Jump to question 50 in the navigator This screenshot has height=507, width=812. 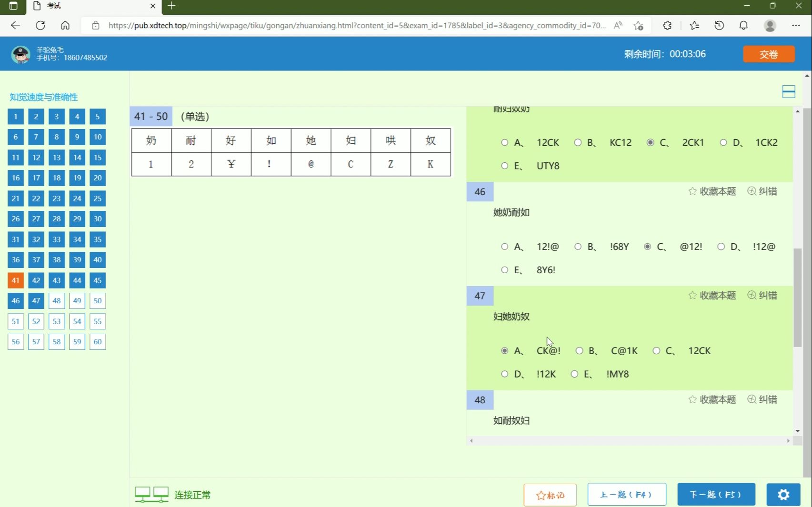click(97, 300)
